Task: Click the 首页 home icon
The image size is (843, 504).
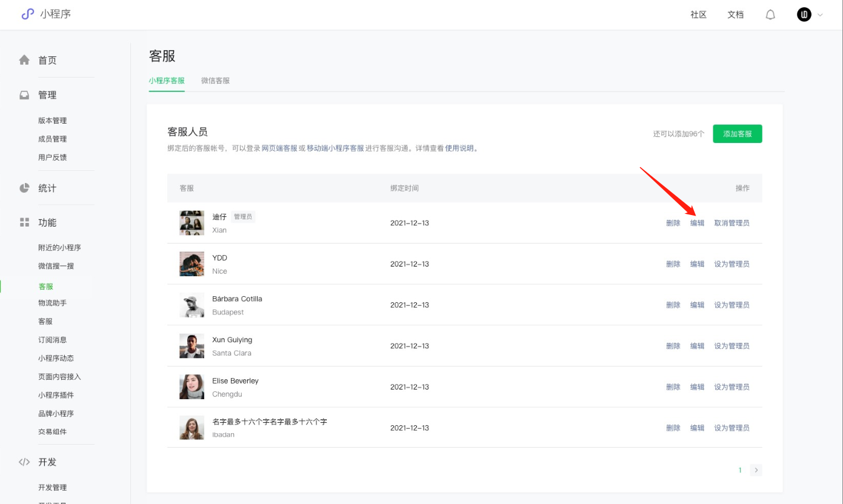Action: coord(24,60)
